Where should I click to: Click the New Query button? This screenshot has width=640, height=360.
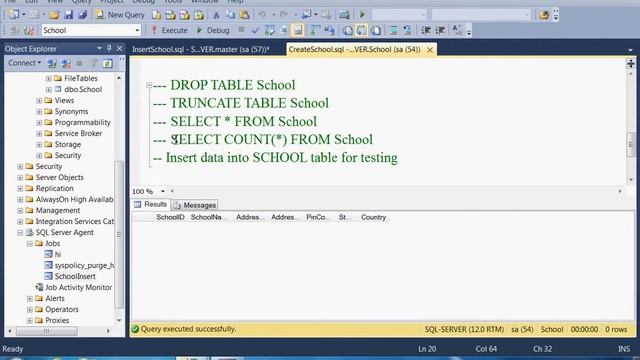120,15
